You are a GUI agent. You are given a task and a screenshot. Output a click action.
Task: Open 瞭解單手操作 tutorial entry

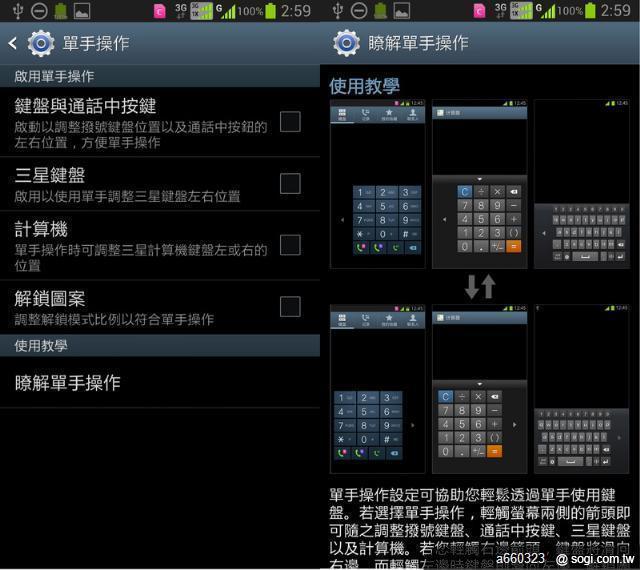coord(160,383)
